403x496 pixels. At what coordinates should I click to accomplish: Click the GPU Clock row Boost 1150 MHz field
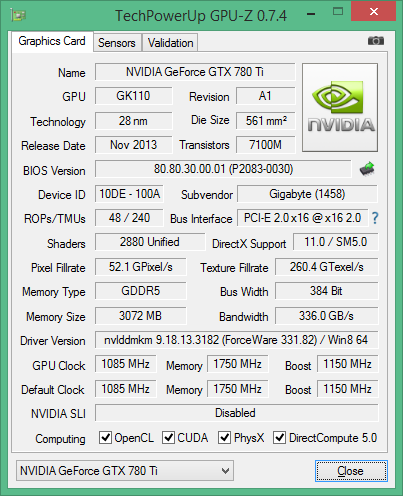coord(348,364)
